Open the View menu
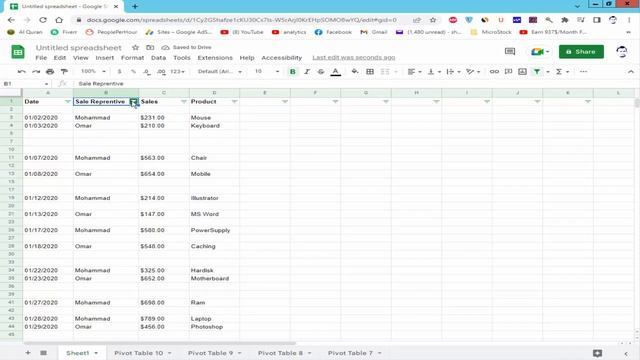Screen dimensions: 640x360 81,58
